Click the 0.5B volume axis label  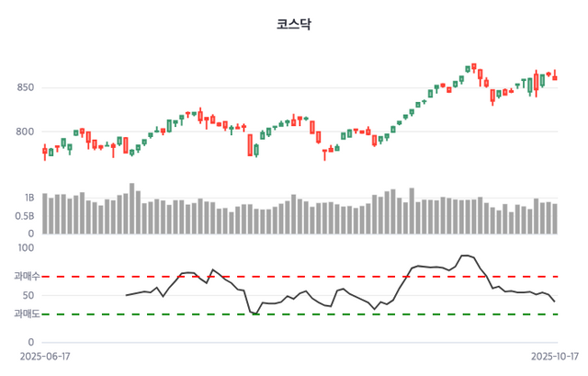pos(25,216)
